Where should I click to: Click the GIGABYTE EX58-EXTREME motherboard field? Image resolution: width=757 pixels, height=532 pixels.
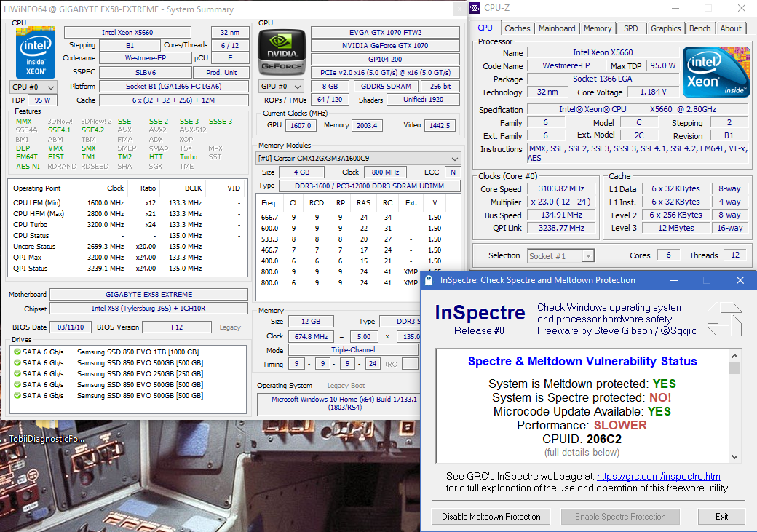(x=148, y=295)
